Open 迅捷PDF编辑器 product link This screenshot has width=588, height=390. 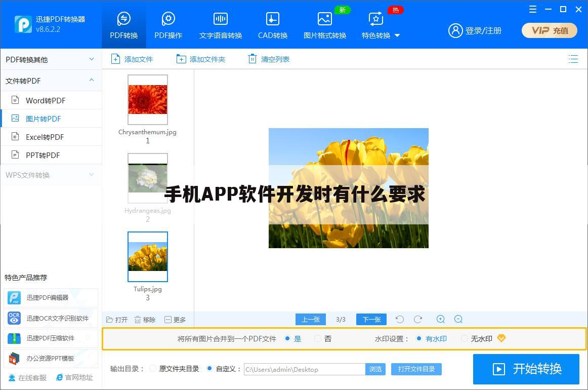tap(51, 298)
